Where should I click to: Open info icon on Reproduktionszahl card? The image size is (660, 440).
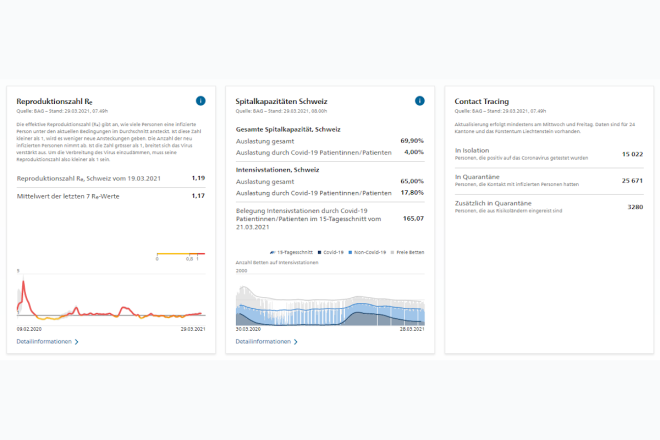coord(201,101)
